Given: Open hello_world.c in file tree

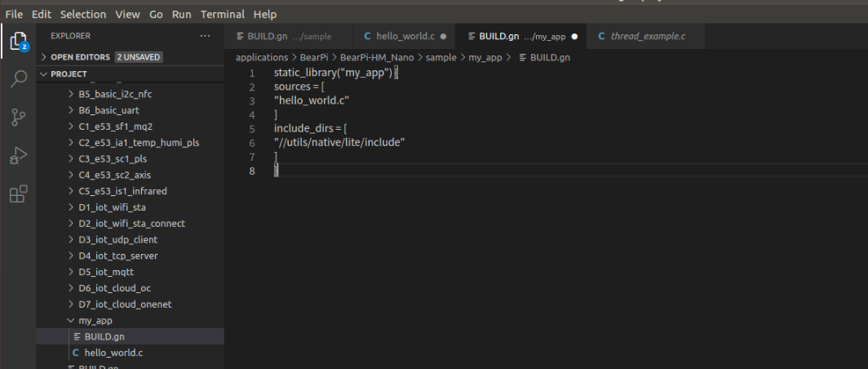Looking at the screenshot, I should click(113, 353).
